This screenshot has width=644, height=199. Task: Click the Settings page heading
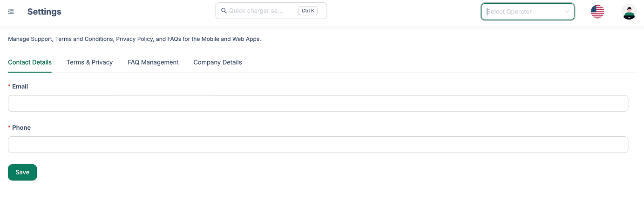click(x=44, y=12)
